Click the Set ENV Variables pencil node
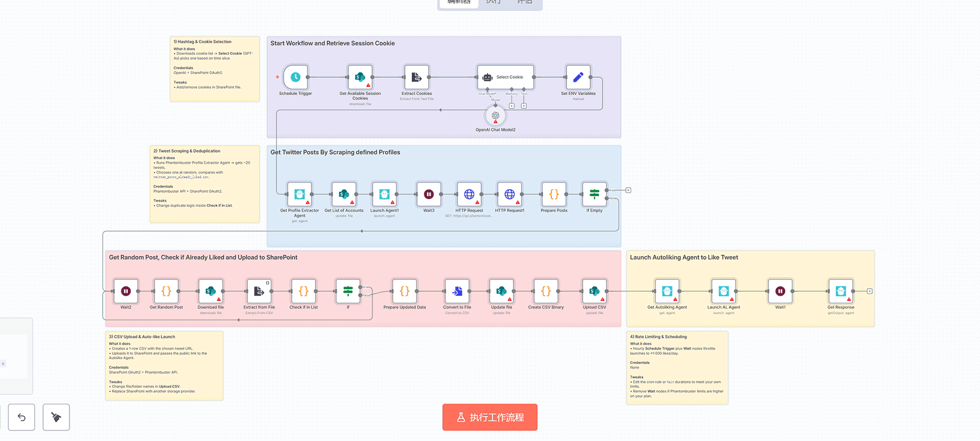This screenshot has height=441, width=980. (578, 77)
